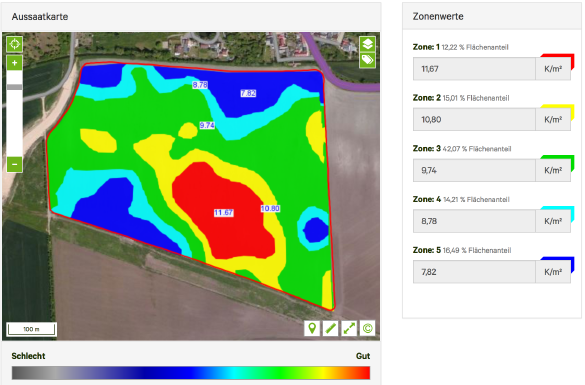Zoom out with the minus button

click(15, 164)
